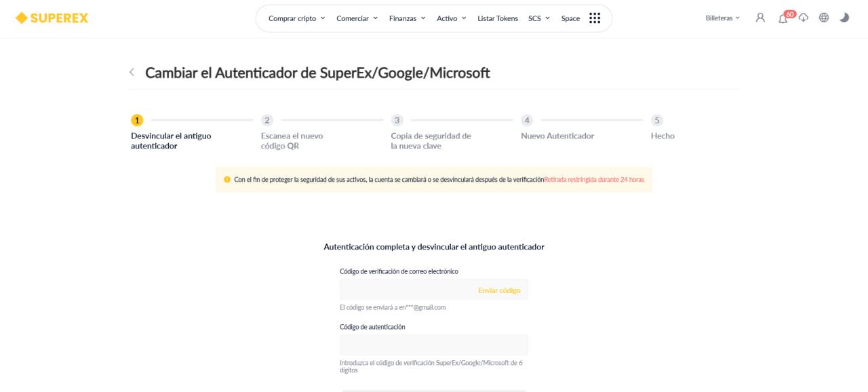Expand the Billeteras dropdown
The height and width of the screenshot is (392, 868).
click(720, 18)
